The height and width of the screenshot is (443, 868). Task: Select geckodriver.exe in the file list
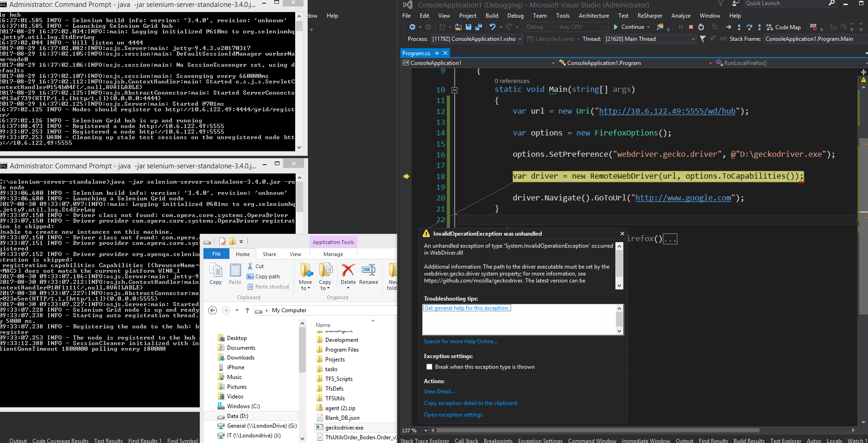click(344, 428)
